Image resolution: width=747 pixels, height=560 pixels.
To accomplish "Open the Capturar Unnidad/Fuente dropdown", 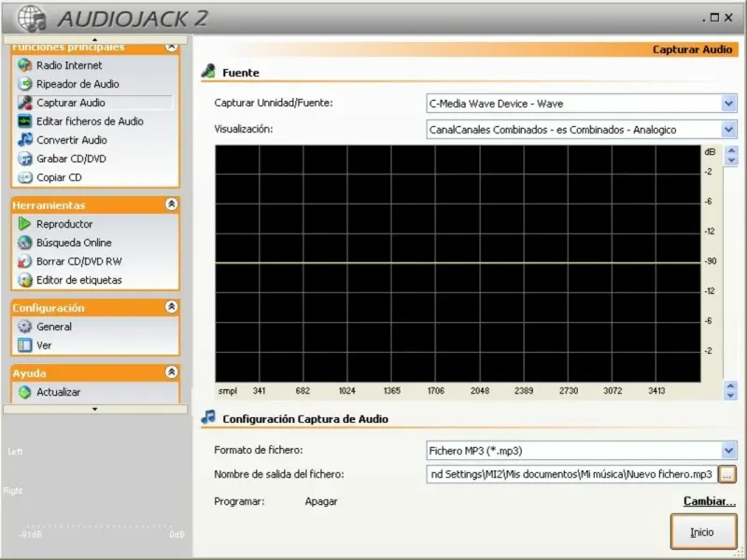I will tap(728, 104).
